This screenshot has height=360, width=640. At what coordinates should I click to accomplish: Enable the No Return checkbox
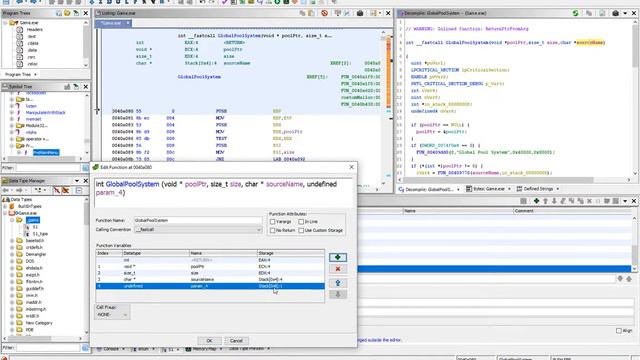pos(273,231)
